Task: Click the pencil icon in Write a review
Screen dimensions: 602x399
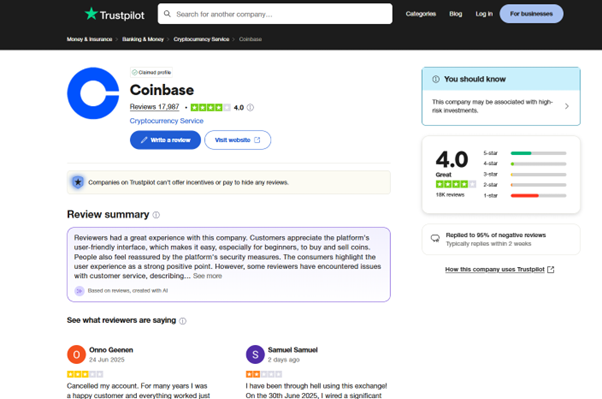Action: point(144,140)
